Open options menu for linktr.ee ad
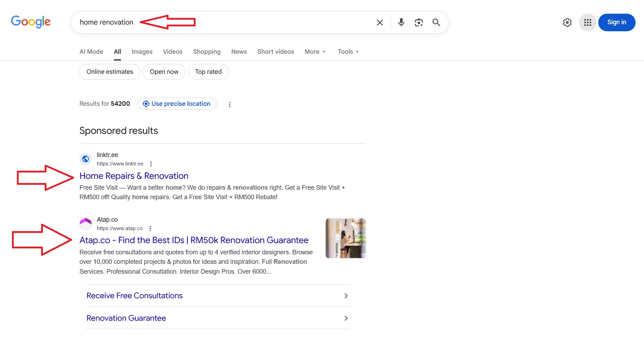This screenshot has height=339, width=644. (151, 164)
